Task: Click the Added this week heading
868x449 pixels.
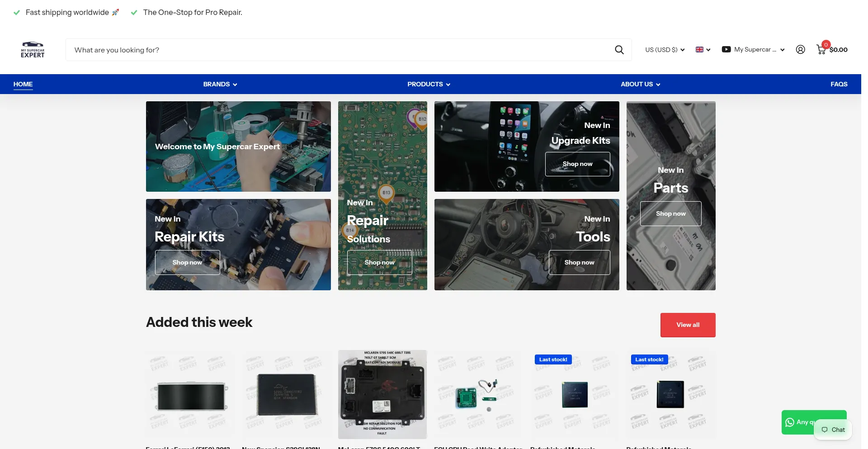Action: pos(199,322)
